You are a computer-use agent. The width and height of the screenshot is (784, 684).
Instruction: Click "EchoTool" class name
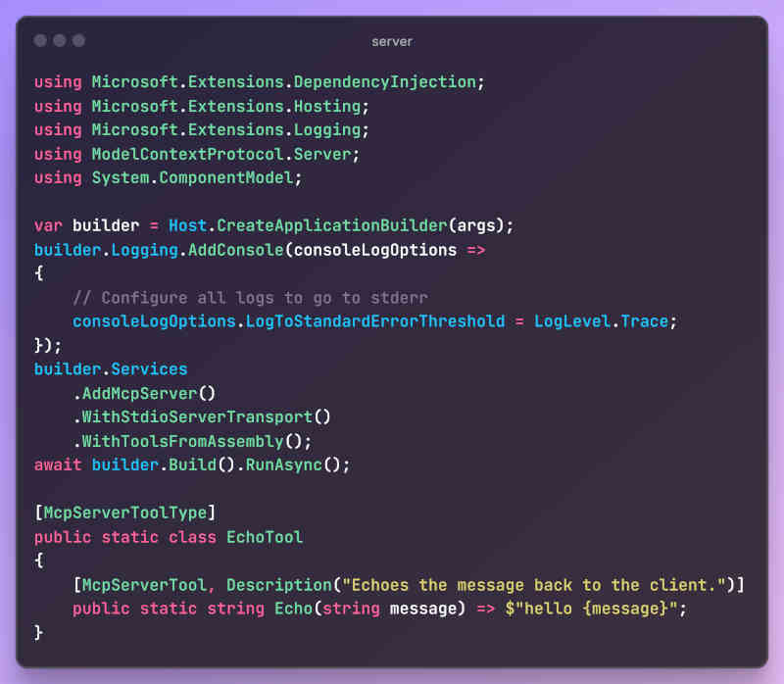265,537
